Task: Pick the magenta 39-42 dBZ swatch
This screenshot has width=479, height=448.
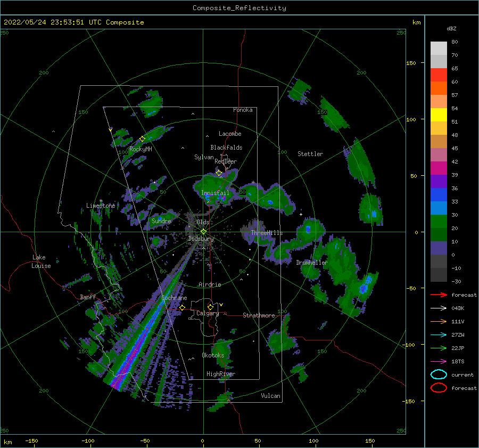Action: (439, 168)
